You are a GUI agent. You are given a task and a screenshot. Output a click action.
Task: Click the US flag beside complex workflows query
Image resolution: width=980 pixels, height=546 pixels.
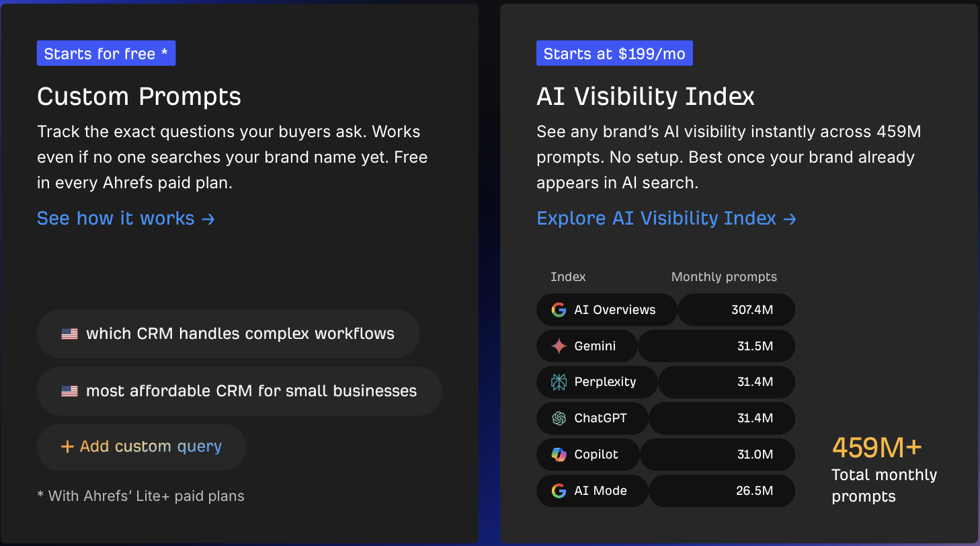pos(69,334)
